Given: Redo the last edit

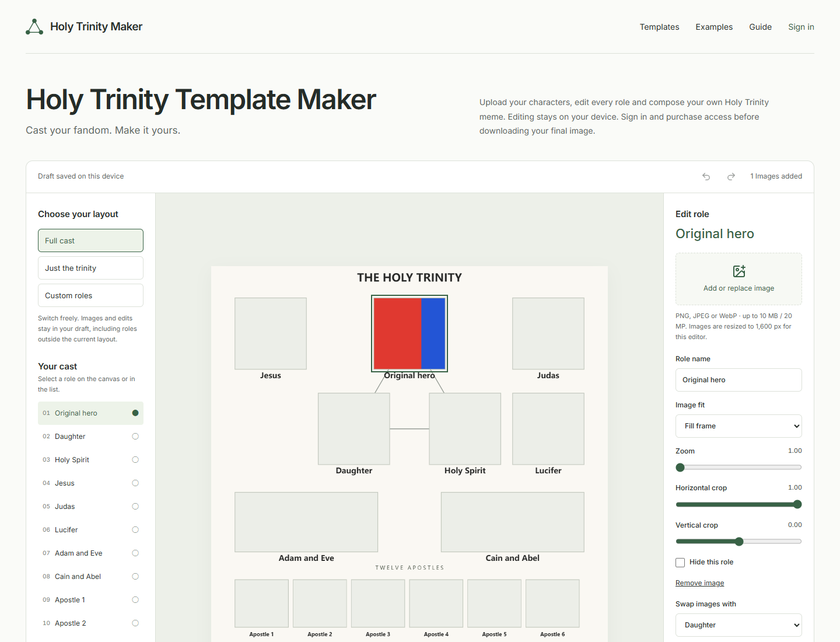Looking at the screenshot, I should (731, 176).
